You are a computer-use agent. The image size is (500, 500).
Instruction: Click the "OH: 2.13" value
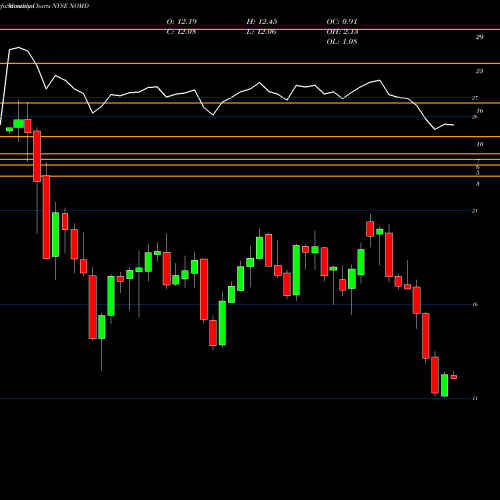(x=342, y=32)
